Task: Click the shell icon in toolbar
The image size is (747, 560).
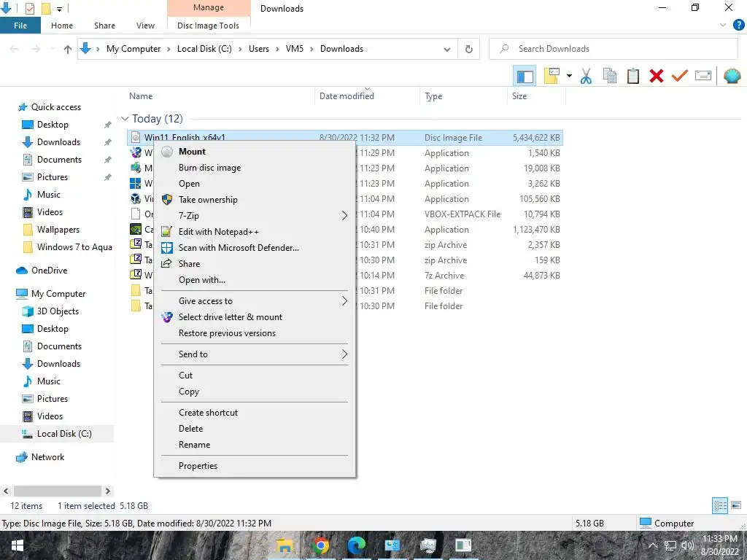Action: (x=732, y=76)
